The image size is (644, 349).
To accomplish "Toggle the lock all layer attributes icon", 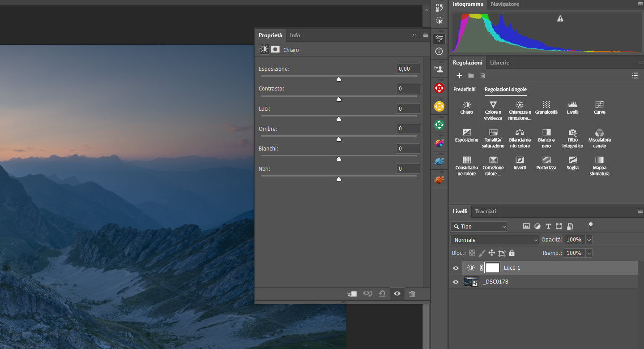I will tap(512, 253).
